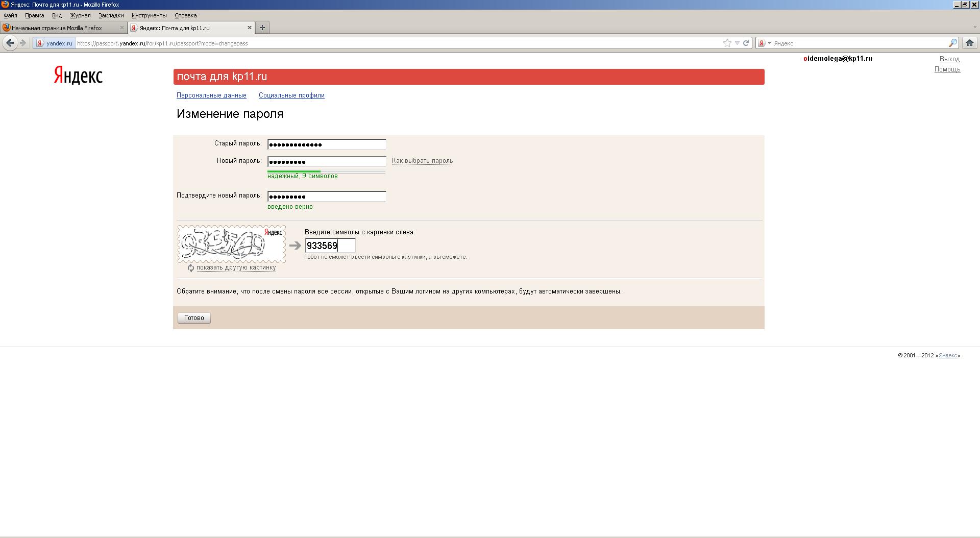Focus the Старый пароль field
Screen dimensions: 980x538
327,144
